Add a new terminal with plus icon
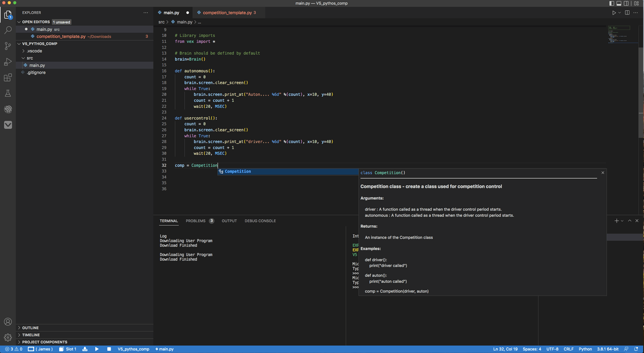644x353 pixels. pos(616,221)
